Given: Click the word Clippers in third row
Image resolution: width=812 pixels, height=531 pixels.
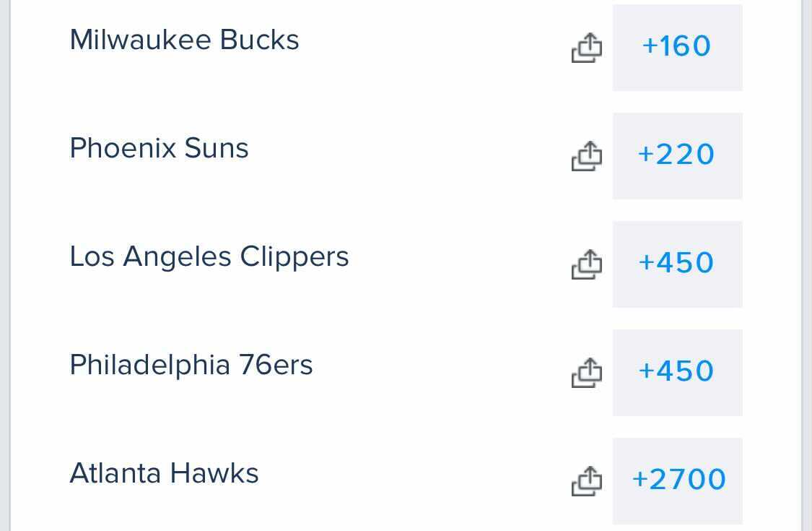Looking at the screenshot, I should tap(294, 258).
